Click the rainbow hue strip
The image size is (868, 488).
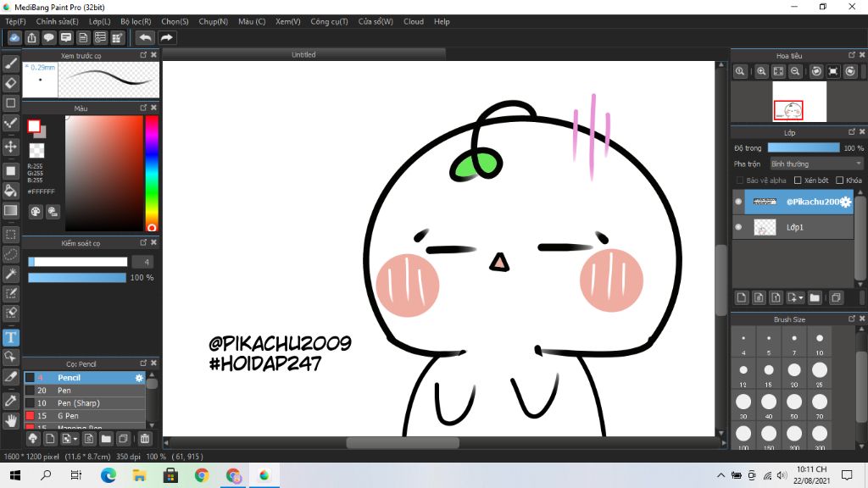(151, 173)
